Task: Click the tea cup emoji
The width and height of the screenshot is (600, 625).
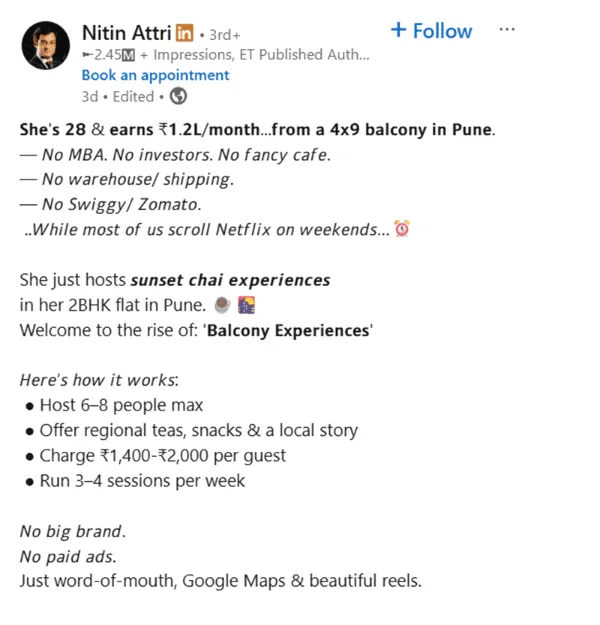Action: pos(222,305)
